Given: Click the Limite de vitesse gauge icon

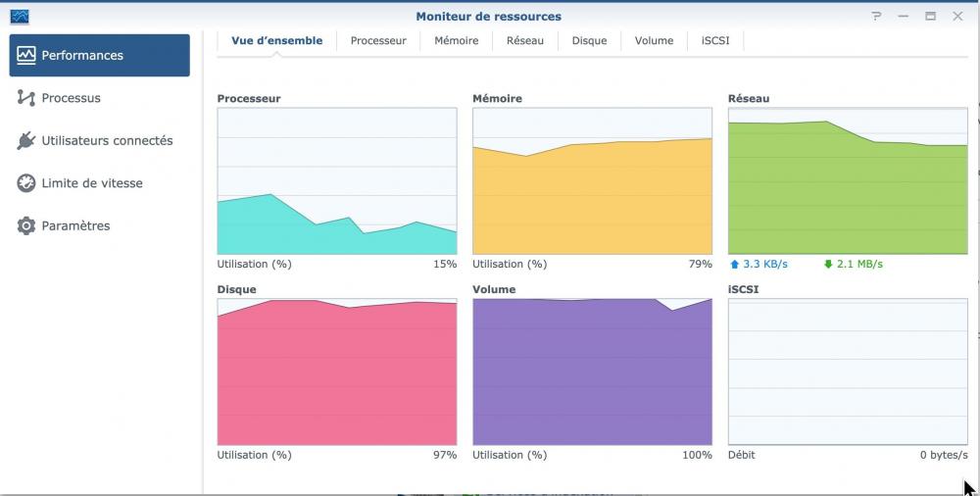Looking at the screenshot, I should (26, 183).
